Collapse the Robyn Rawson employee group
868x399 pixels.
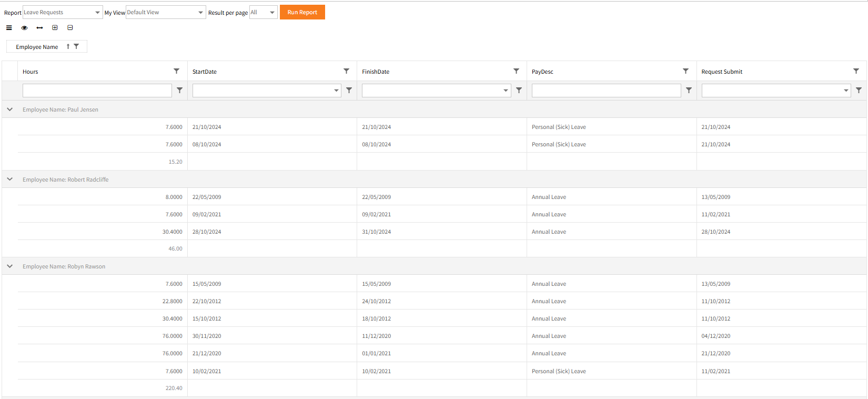coord(9,266)
